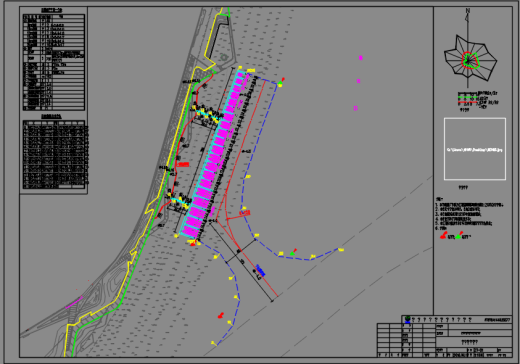Select the long magenta wharf block
This screenshot has height=364, width=520.
pyautogui.click(x=213, y=154)
